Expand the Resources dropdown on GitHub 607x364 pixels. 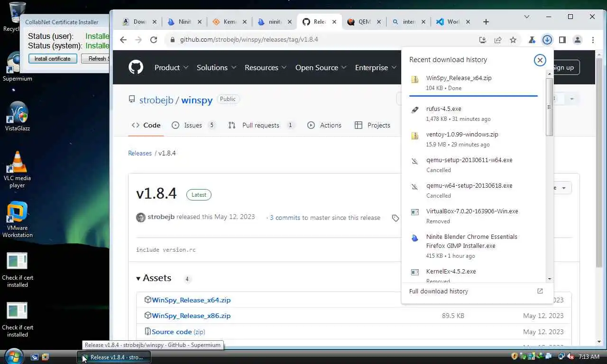(266, 68)
